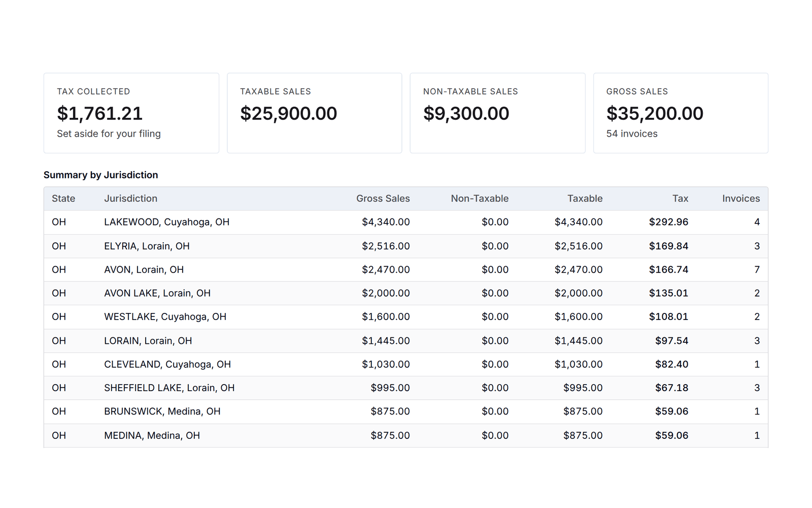Click WESTLAKE, Cuyahoga, OH jurisdiction
The image size is (812, 508).
click(x=165, y=317)
